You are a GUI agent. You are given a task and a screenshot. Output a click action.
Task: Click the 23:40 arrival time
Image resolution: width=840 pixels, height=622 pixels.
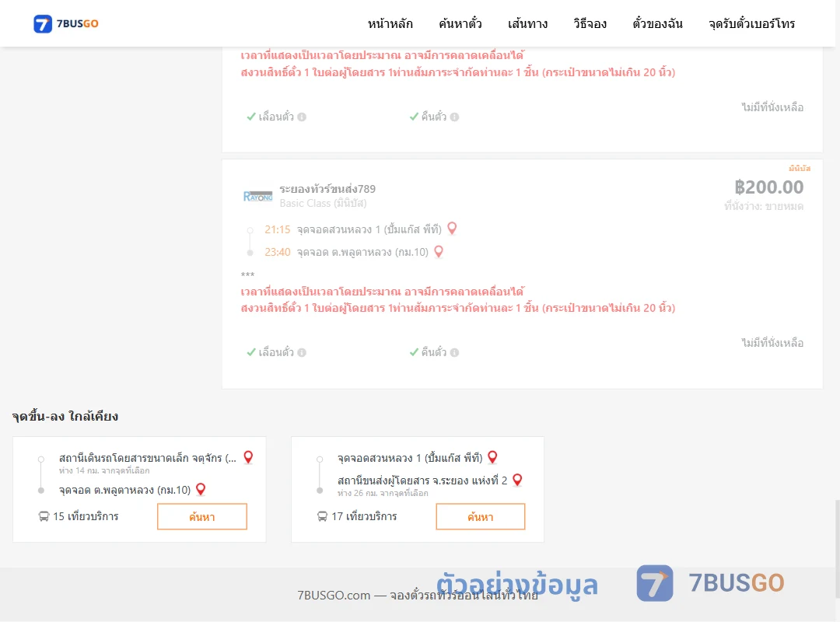click(278, 253)
